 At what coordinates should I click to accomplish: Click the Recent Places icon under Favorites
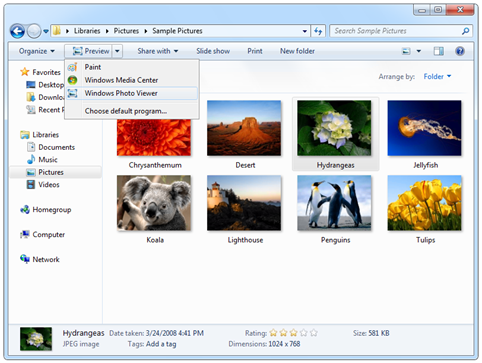(x=31, y=109)
